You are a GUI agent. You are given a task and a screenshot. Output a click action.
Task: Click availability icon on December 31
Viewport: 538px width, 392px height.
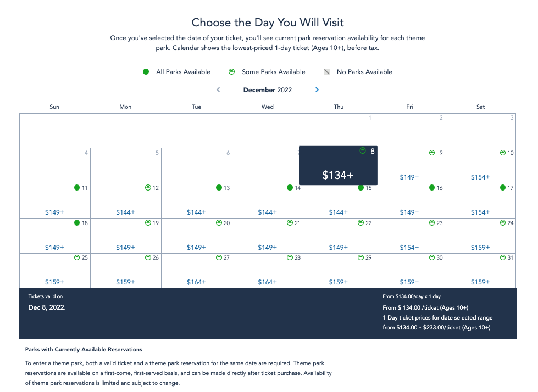503,257
